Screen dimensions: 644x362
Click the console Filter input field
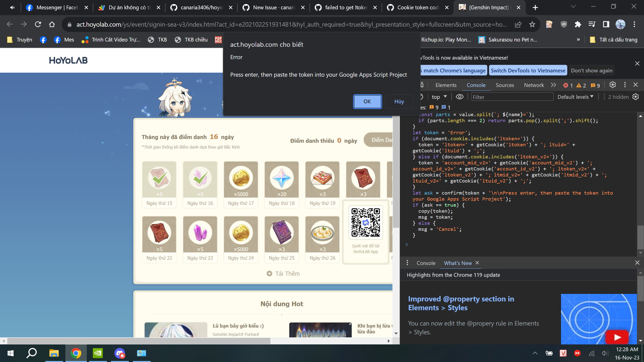click(512, 97)
